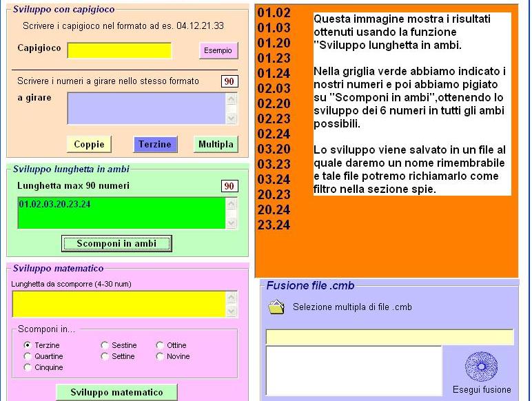
Task: Select the Novine radio option
Action: click(160, 356)
